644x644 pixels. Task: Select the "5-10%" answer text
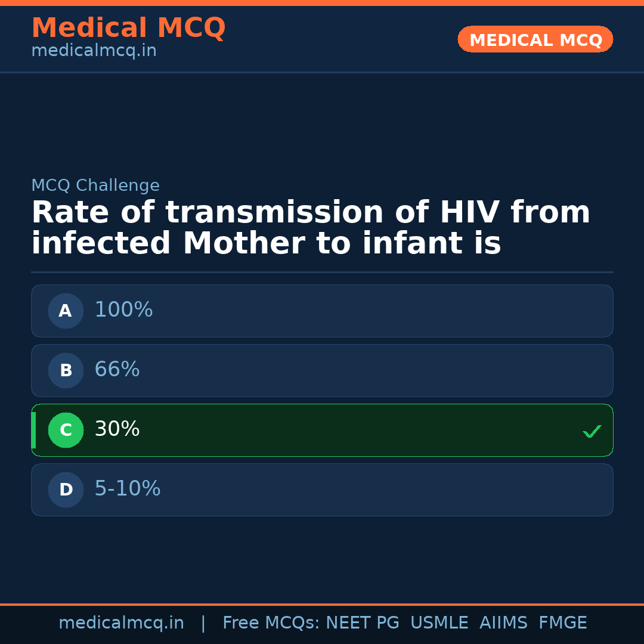[x=128, y=489]
